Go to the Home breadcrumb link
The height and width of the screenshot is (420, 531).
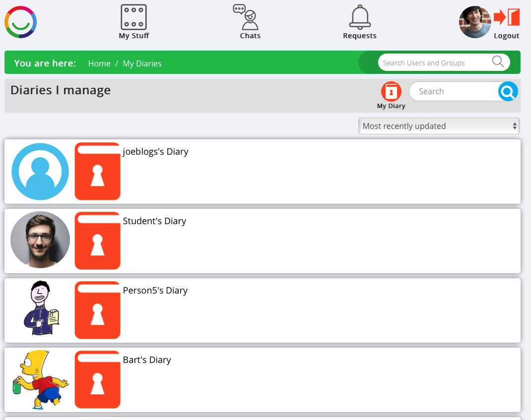99,63
